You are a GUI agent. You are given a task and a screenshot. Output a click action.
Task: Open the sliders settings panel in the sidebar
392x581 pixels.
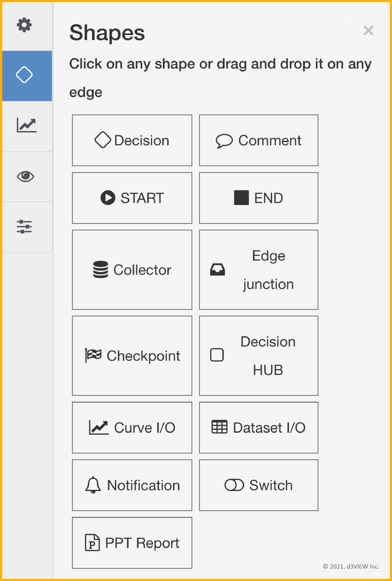tap(24, 226)
